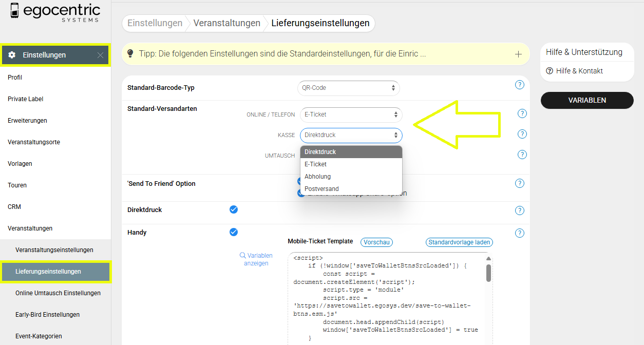Image resolution: width=644 pixels, height=345 pixels.
Task: Open Online Umtausch Einstellungen in sidebar
Action: (58, 293)
